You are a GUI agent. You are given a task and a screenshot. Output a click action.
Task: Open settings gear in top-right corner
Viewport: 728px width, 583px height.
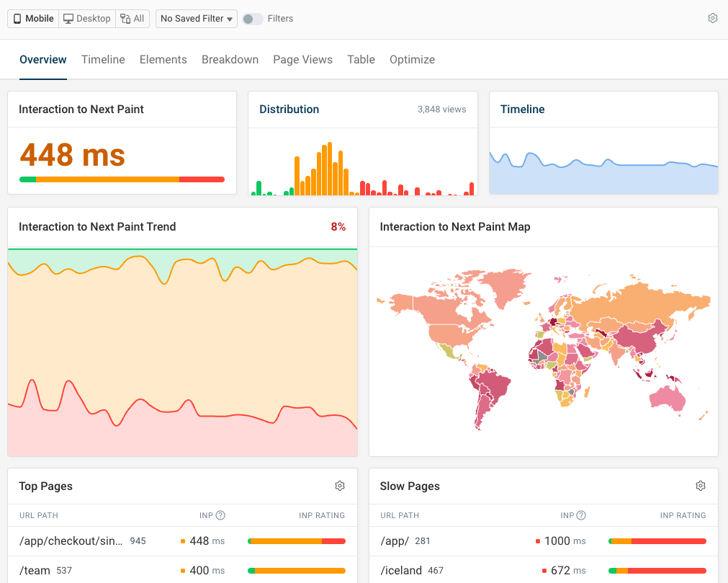click(712, 19)
